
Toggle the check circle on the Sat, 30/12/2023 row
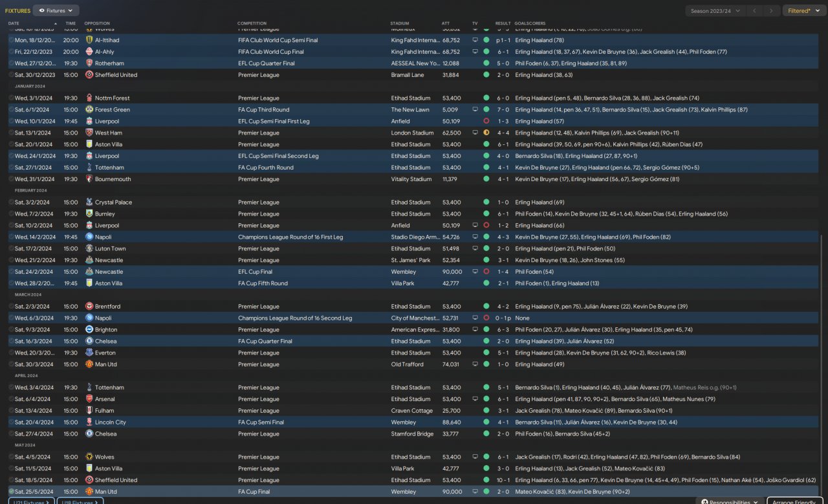coord(12,75)
